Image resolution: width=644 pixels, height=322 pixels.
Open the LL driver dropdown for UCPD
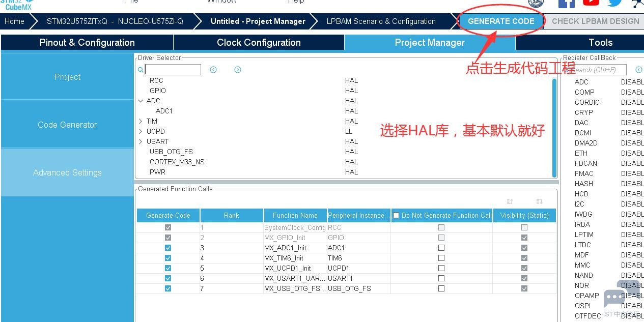click(349, 131)
